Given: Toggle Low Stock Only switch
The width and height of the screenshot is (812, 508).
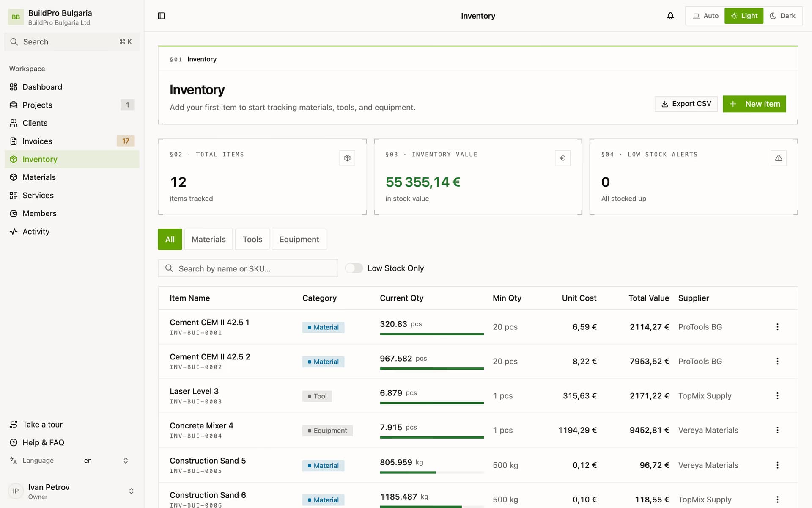Looking at the screenshot, I should pos(354,268).
